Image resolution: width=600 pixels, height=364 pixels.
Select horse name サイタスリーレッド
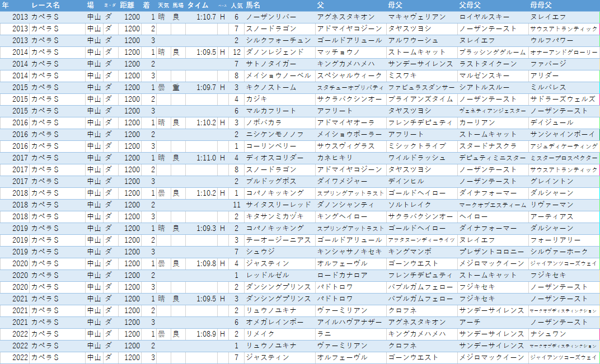[278, 205]
